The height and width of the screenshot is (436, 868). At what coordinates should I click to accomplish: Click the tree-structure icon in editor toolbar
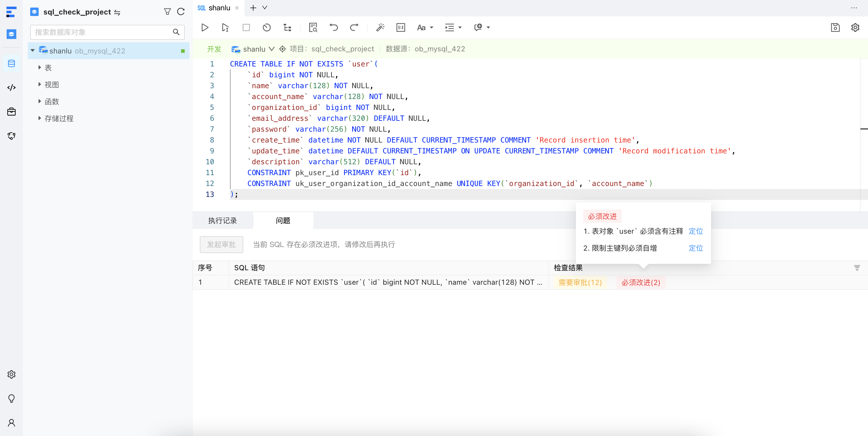point(287,27)
